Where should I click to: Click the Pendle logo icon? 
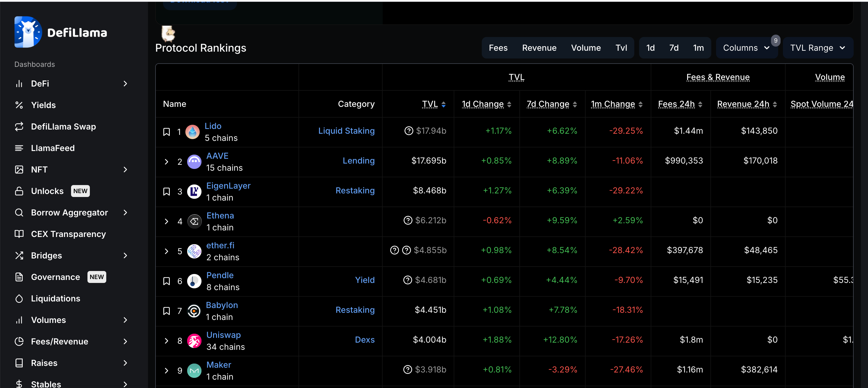(194, 281)
